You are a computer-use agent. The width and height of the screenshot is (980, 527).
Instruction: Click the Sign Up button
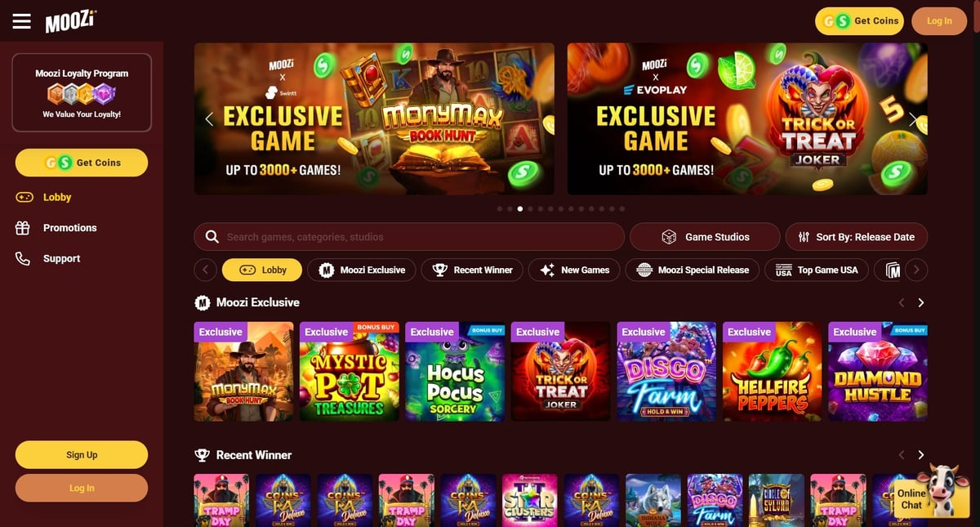(x=82, y=455)
